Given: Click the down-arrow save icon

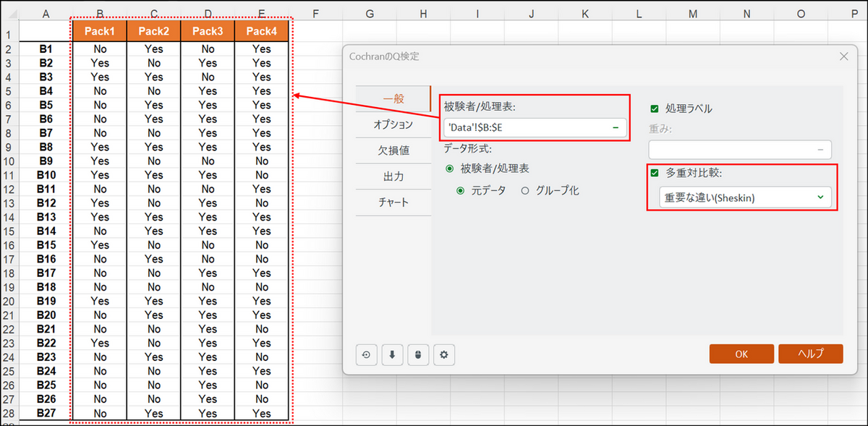Looking at the screenshot, I should pos(392,354).
